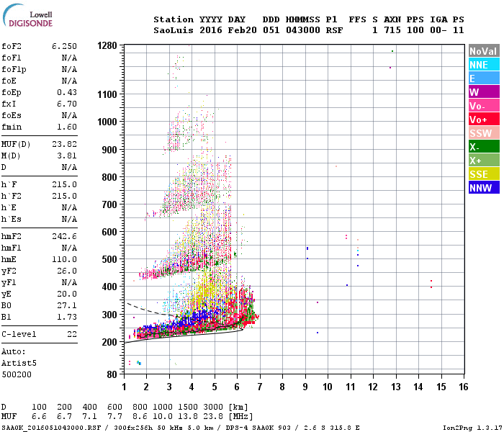Viewport: 504px width, 432px height.
Task: Click the Artist5 auto-scaler label
Action: tap(19, 363)
